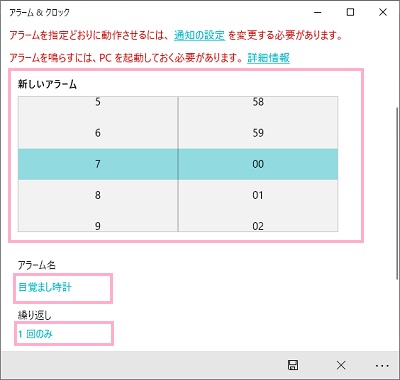Click the highlighted minute 00
The height and width of the screenshot is (380, 400).
258,164
